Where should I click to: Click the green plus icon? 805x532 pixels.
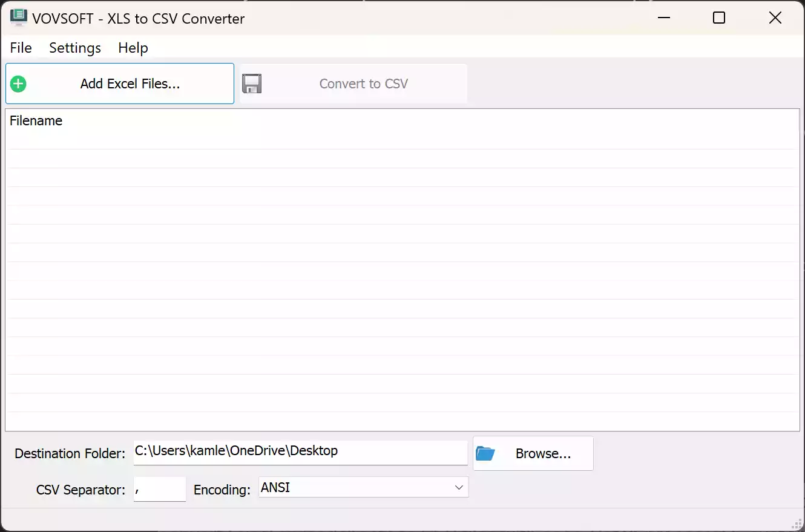[18, 84]
